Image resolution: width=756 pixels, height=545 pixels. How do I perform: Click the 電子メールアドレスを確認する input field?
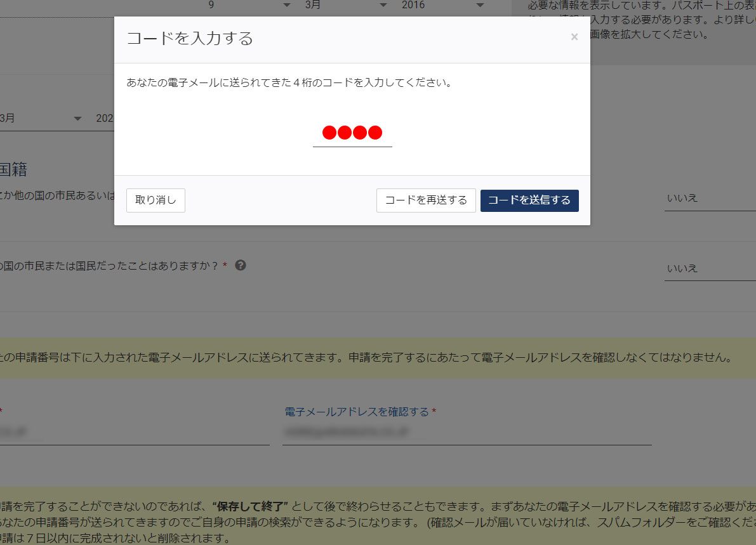467,433
